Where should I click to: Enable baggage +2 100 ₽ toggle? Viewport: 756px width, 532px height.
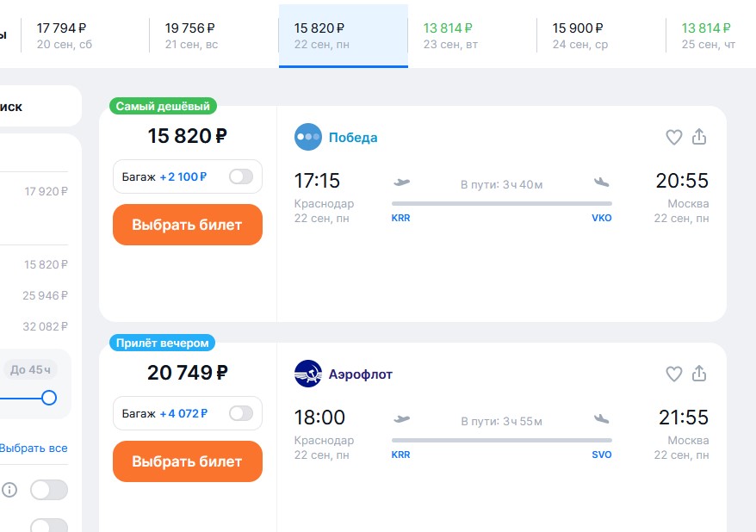(x=241, y=176)
